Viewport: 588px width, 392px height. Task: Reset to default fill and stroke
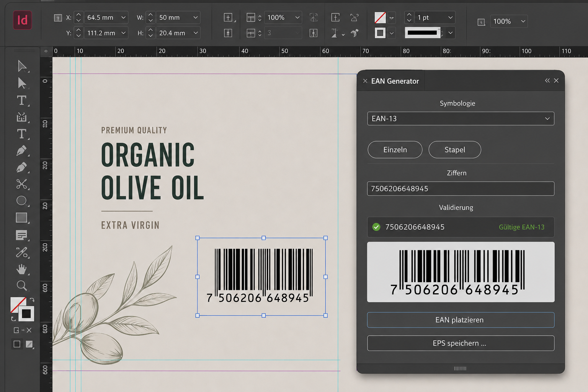pos(13,318)
